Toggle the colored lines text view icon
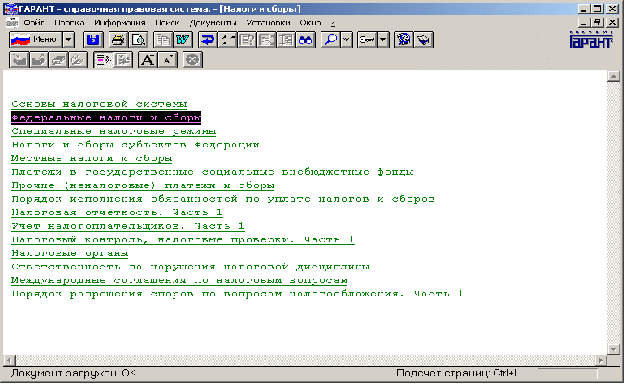The image size is (625, 384). tap(103, 60)
